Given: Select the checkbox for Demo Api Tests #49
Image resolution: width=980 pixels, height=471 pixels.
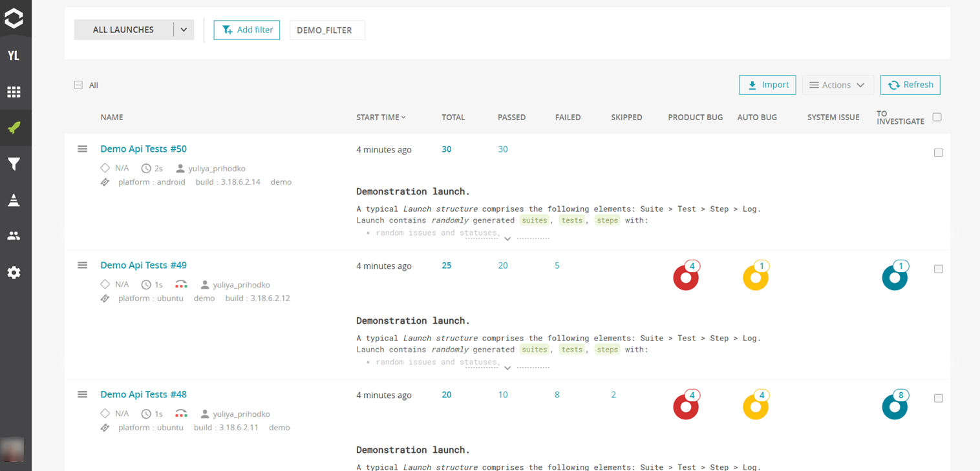Looking at the screenshot, I should 938,269.
